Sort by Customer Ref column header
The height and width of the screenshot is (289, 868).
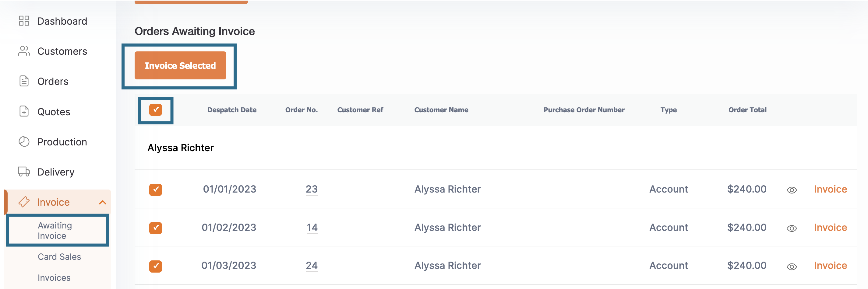[360, 110]
